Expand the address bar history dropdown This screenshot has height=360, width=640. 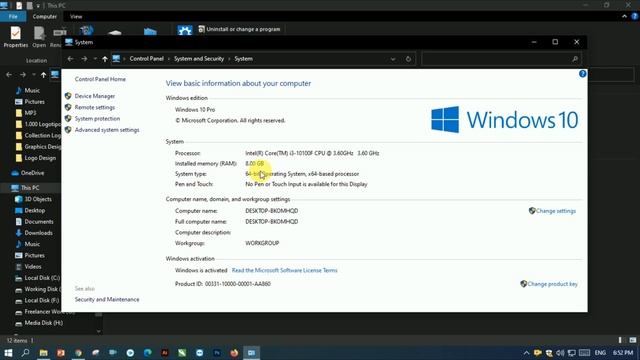coord(393,59)
